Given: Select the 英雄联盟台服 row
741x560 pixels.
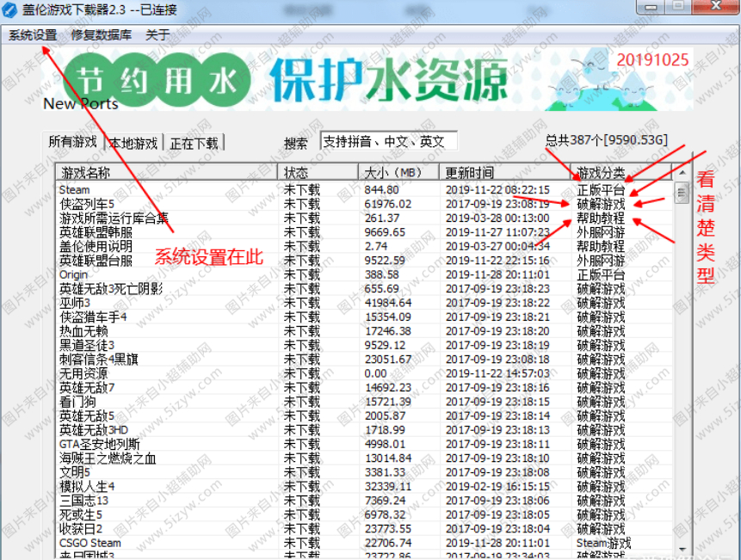Looking at the screenshot, I should [x=364, y=261].
